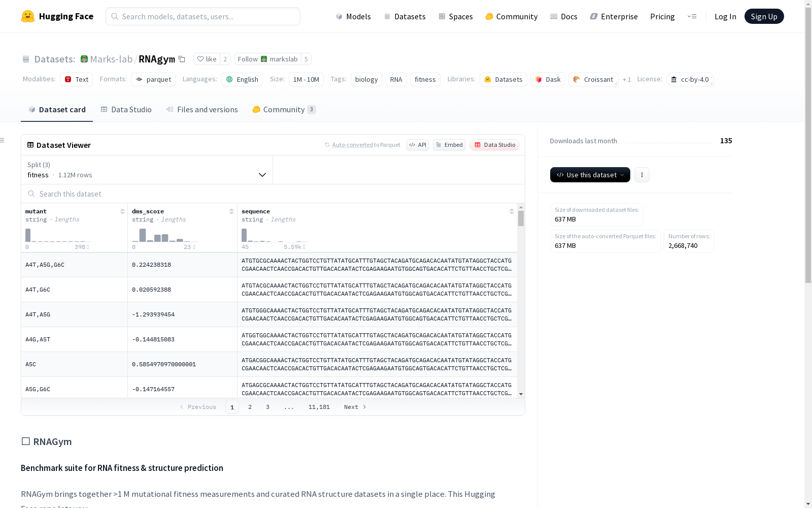
Task: Click the RNA tag
Action: (x=396, y=79)
